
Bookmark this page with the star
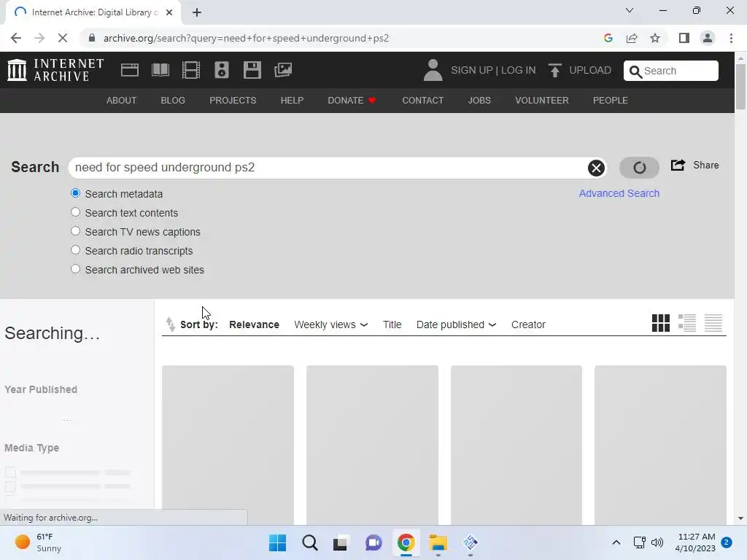pos(655,38)
